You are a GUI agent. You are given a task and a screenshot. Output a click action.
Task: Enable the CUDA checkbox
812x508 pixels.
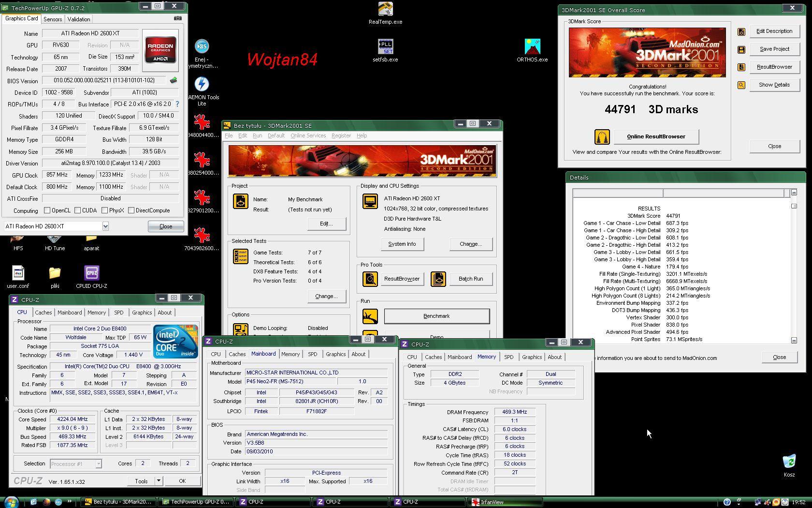[x=78, y=210]
